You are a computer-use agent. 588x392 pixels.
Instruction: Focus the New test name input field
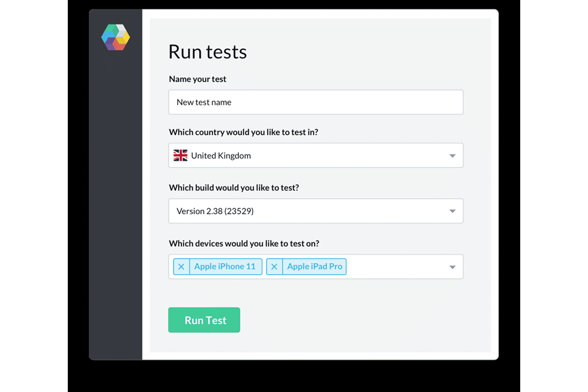pos(316,102)
